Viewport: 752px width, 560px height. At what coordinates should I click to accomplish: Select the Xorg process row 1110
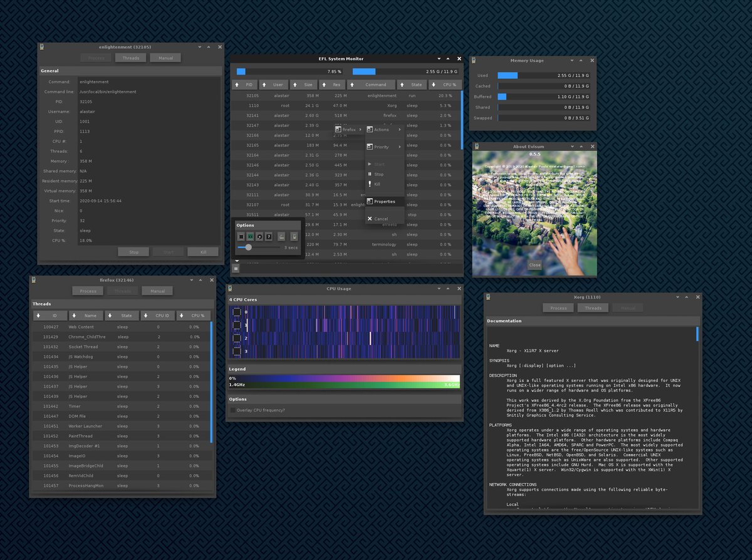coord(346,106)
